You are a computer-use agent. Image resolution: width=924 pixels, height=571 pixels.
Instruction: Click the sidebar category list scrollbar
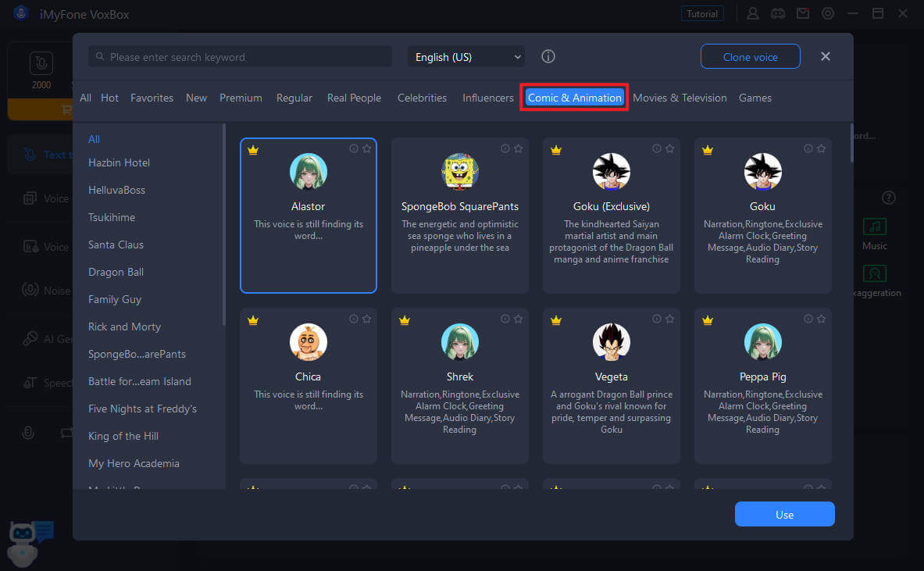point(223,224)
